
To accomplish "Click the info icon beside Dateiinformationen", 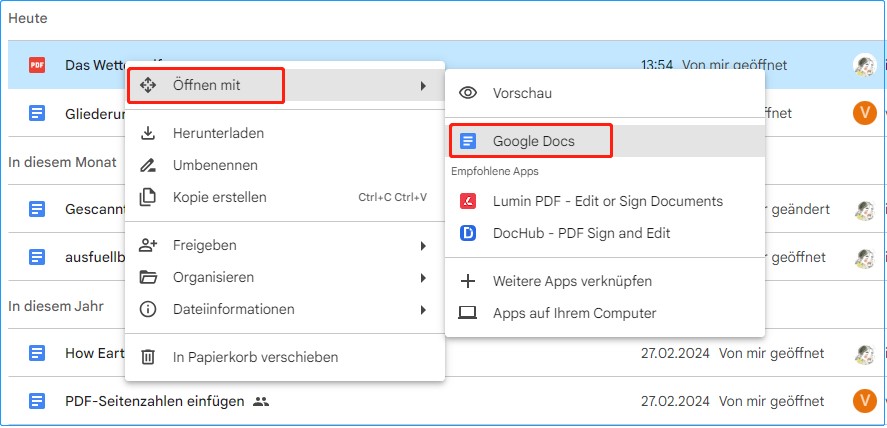I will coord(148,309).
